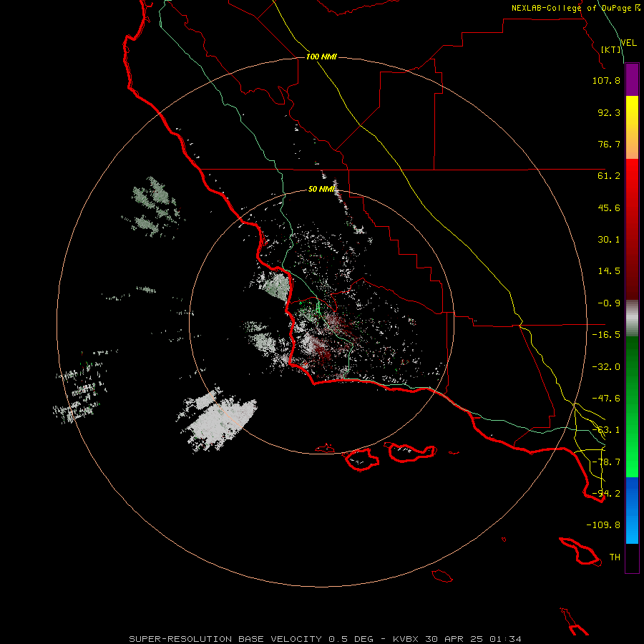Select the -32.0 scale value
Screen dimensions: 644x644
coord(606,367)
